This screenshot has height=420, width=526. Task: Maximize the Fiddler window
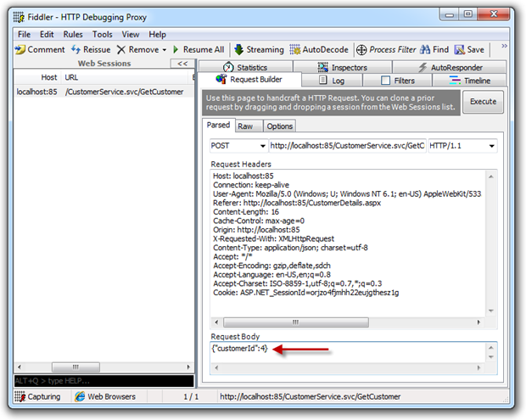click(x=468, y=14)
